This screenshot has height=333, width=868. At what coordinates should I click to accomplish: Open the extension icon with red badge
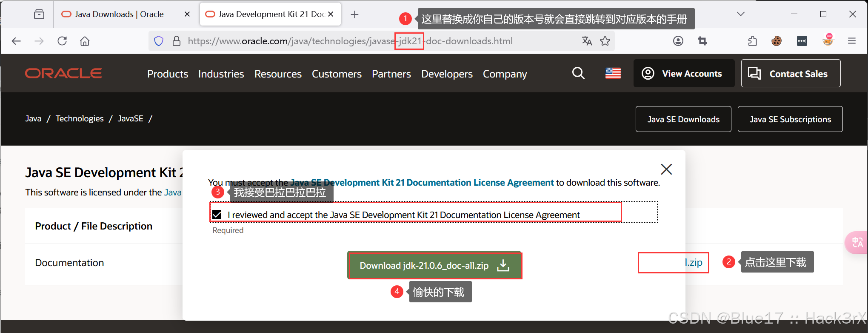coord(828,40)
